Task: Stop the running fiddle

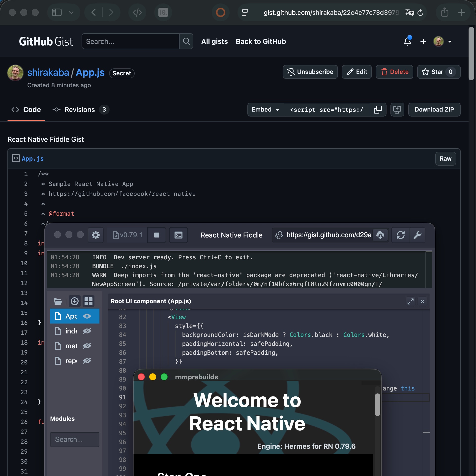Action: [157, 235]
